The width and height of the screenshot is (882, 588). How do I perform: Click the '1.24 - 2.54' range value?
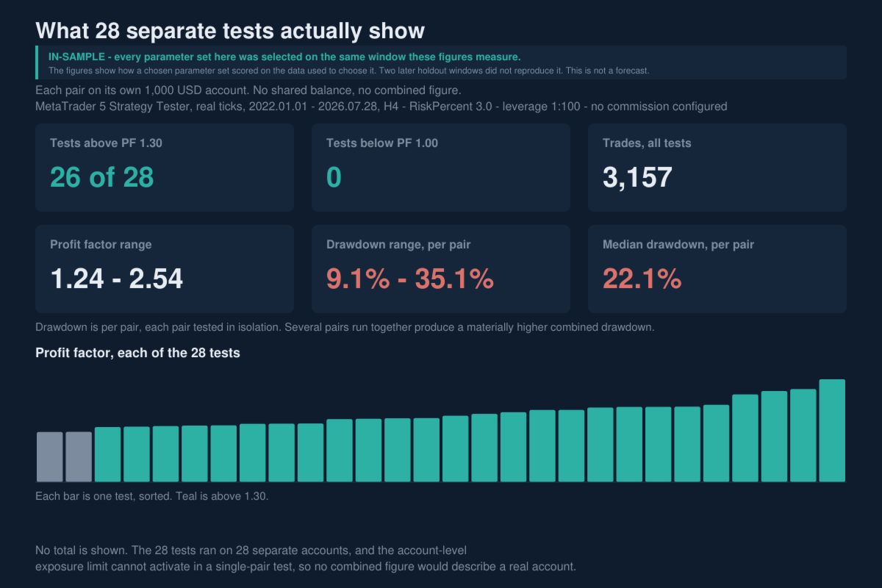116,279
